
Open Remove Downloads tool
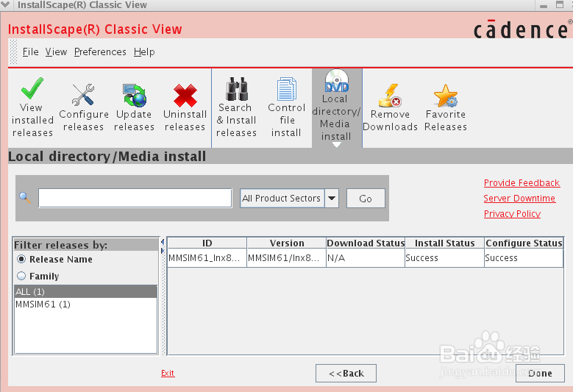(x=390, y=107)
